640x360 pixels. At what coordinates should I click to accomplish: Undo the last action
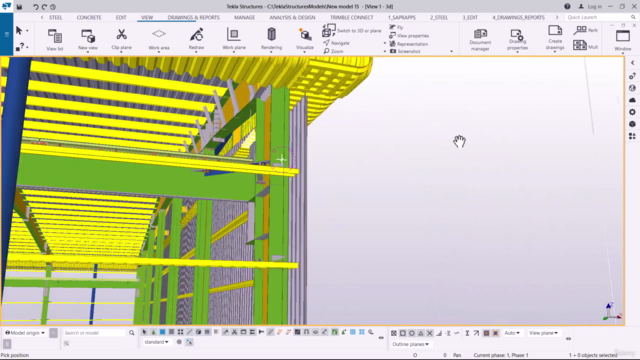pyautogui.click(x=36, y=7)
